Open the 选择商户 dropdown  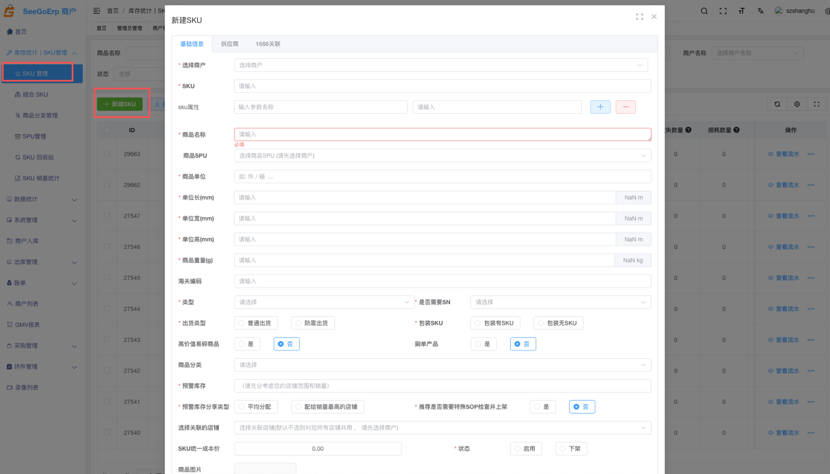442,65
